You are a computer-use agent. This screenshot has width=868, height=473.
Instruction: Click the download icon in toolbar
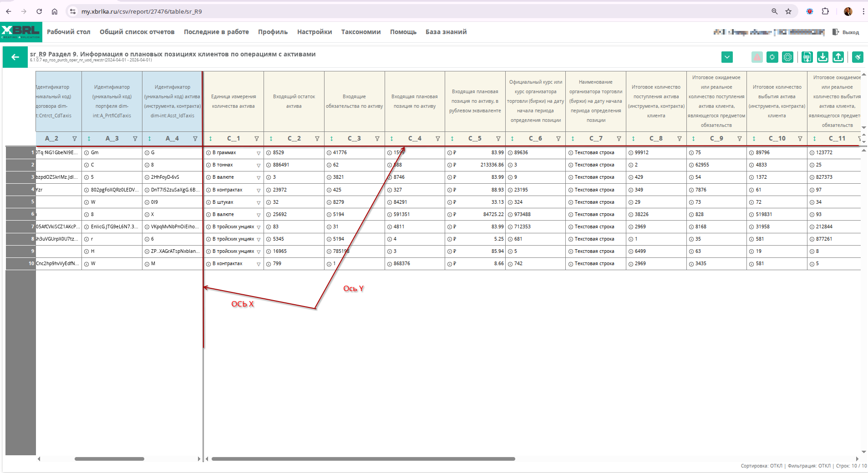point(822,57)
